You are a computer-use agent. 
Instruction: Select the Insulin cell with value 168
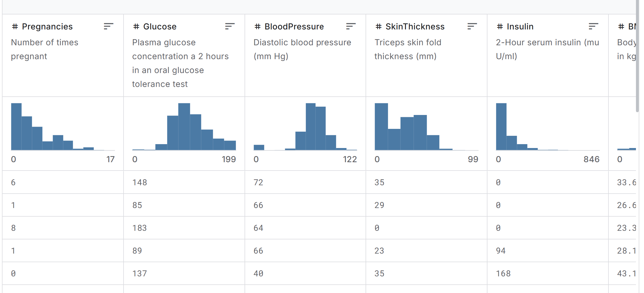tap(503, 274)
